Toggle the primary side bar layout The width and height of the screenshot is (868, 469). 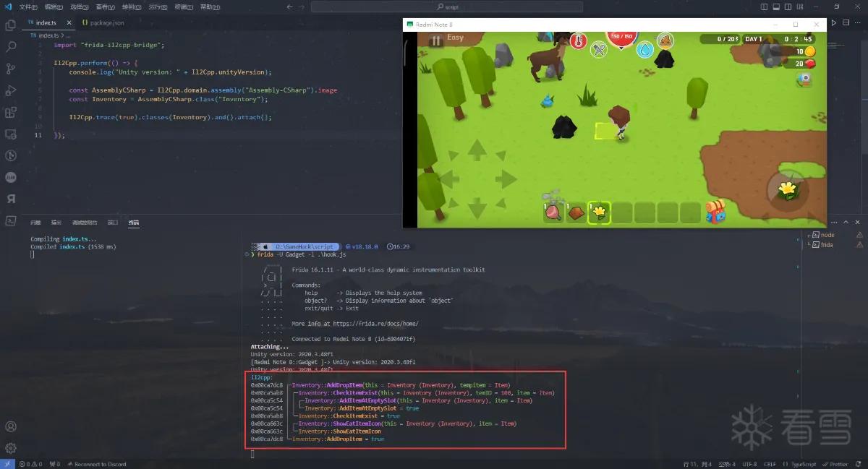766,7
